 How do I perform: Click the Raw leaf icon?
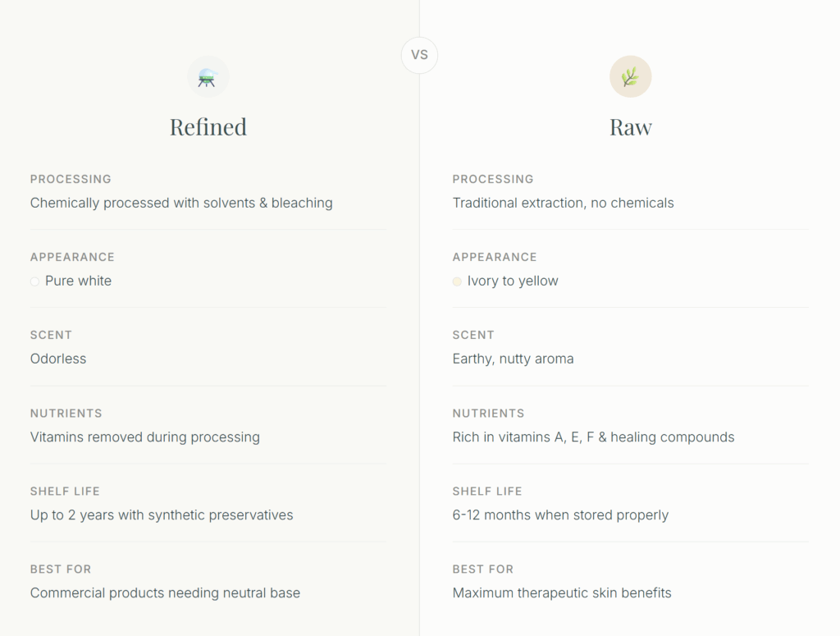(x=630, y=77)
